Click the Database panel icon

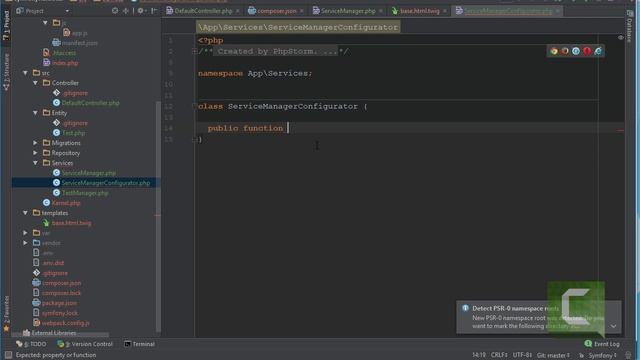(x=630, y=13)
